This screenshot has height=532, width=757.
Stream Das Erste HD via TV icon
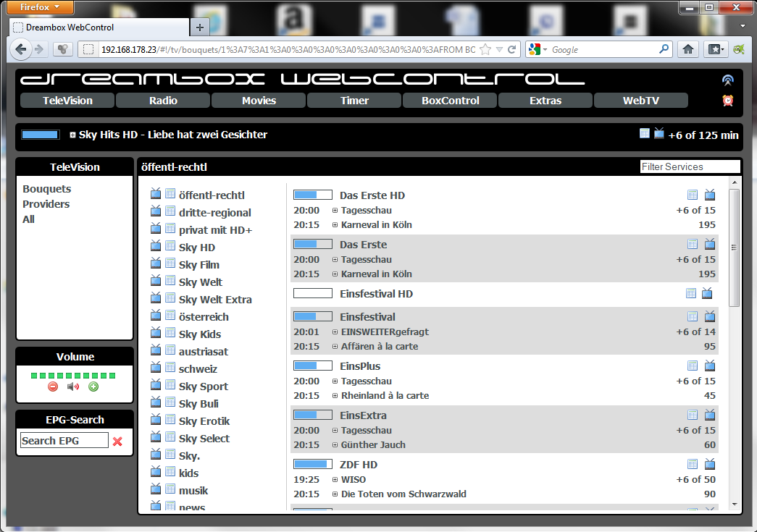click(710, 195)
